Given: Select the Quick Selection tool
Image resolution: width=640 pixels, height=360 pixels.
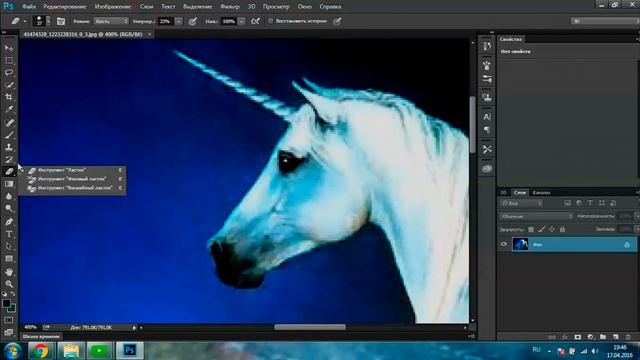Looking at the screenshot, I should 9,85.
